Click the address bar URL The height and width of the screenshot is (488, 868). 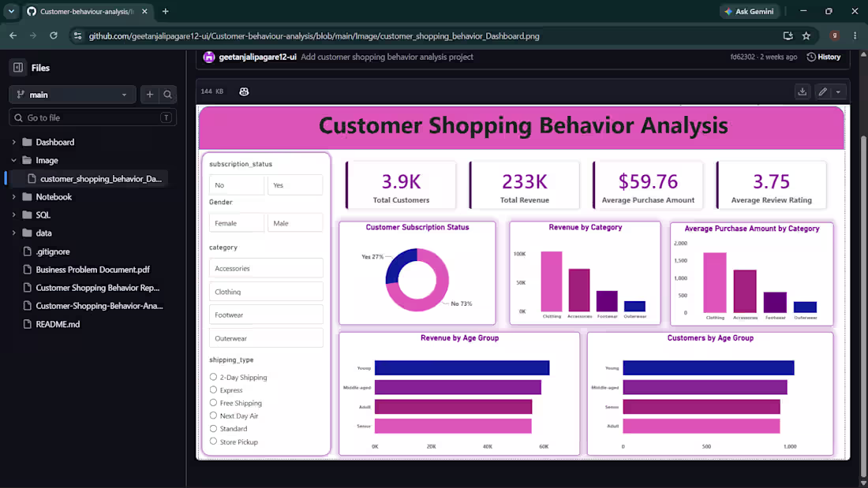(x=314, y=36)
